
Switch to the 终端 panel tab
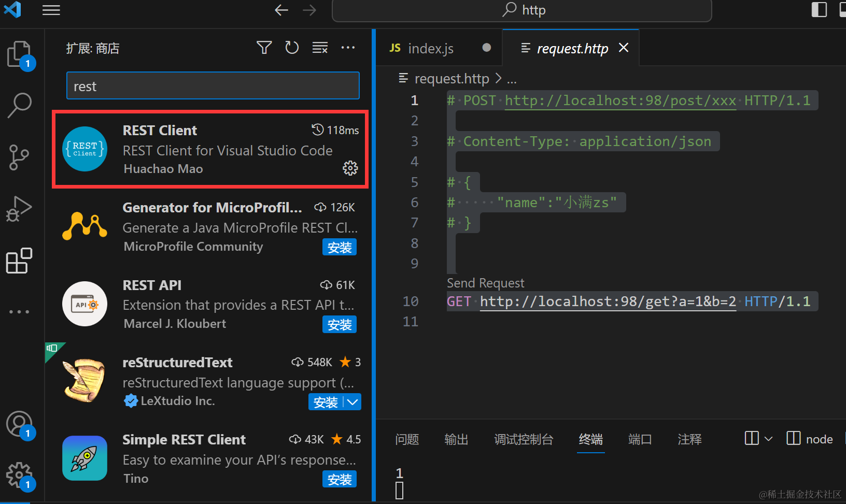(x=591, y=439)
